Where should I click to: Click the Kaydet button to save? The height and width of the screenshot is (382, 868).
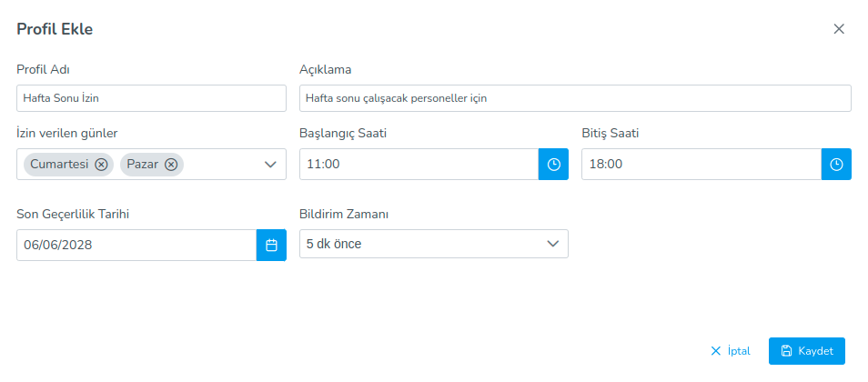[x=806, y=351]
